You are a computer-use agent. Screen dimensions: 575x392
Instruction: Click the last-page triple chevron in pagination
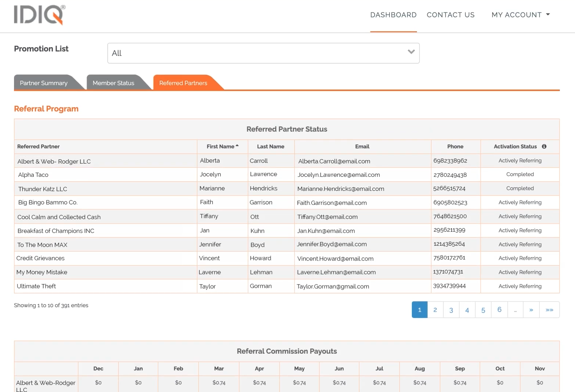(x=549, y=309)
